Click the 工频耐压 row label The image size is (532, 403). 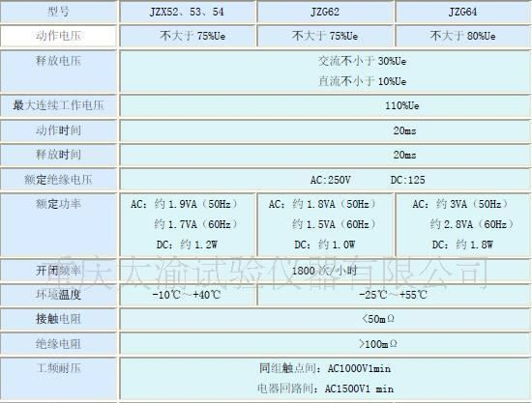(58, 368)
